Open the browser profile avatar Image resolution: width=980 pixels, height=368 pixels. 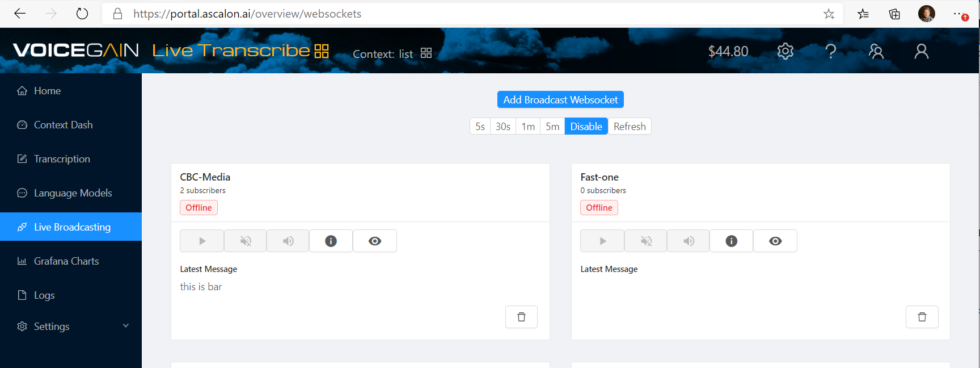pos(927,14)
